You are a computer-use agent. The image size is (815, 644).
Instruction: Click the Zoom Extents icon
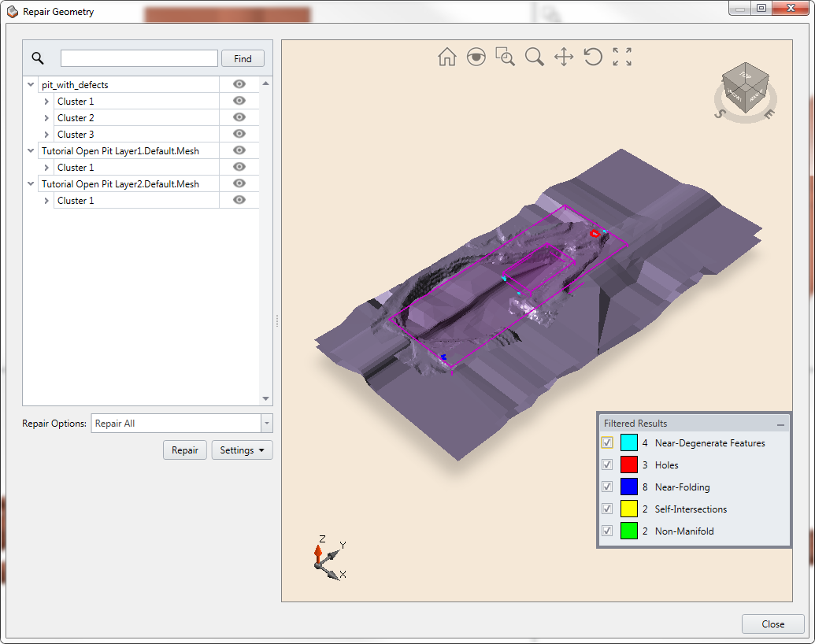[x=621, y=57]
